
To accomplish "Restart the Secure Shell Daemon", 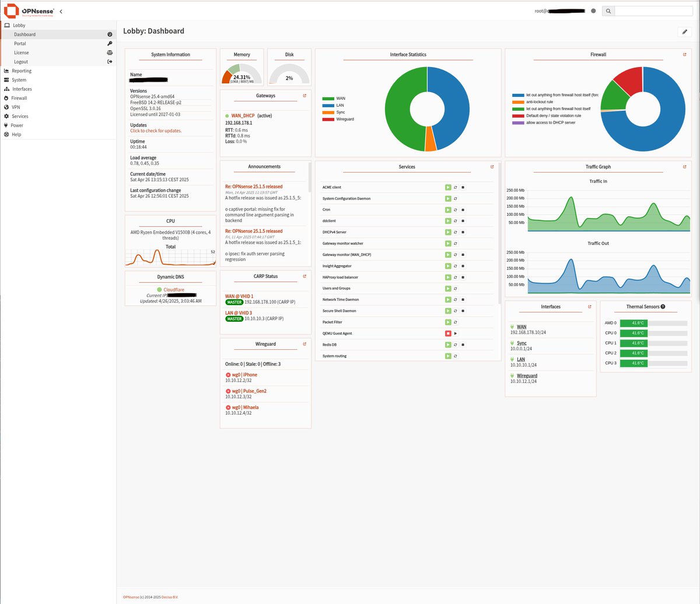I will click(x=456, y=311).
